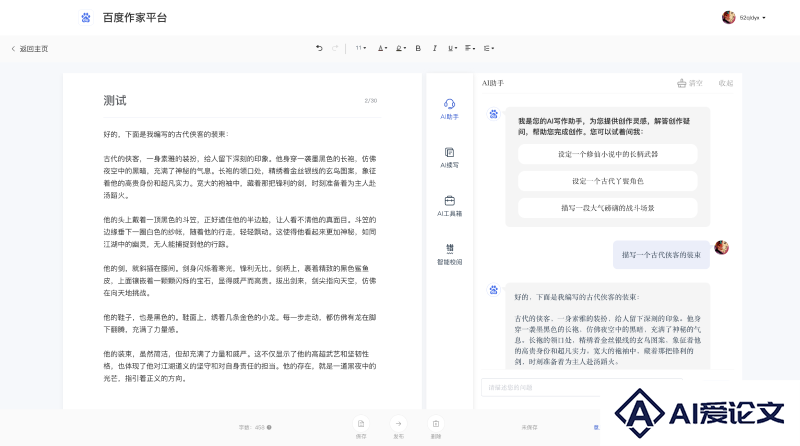Toggle bold formatting
800x446 pixels.
click(x=418, y=48)
